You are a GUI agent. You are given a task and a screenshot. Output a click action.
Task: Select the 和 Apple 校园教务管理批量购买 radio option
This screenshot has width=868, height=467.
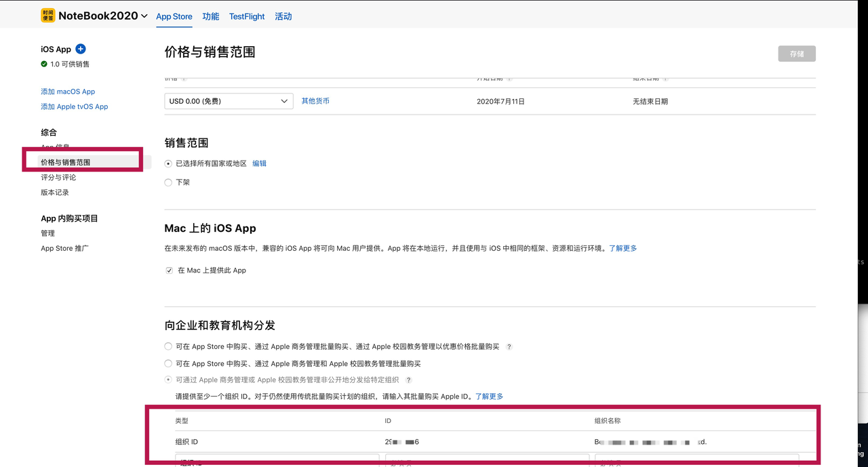[x=168, y=363]
